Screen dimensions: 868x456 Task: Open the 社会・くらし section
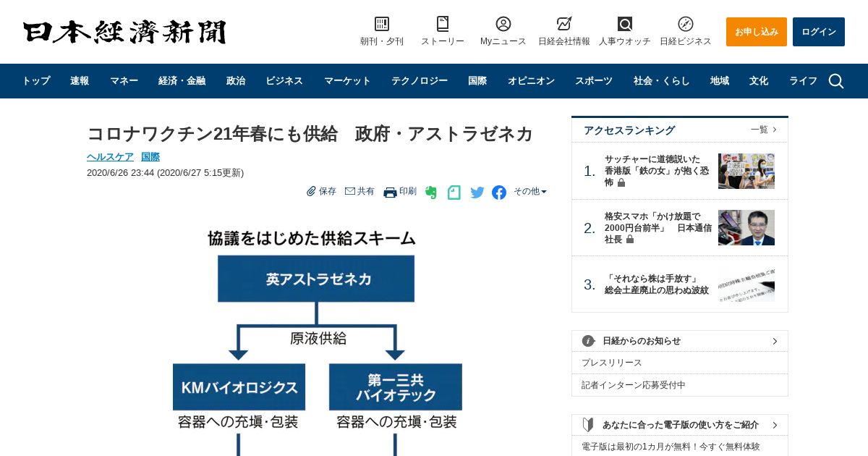(662, 81)
